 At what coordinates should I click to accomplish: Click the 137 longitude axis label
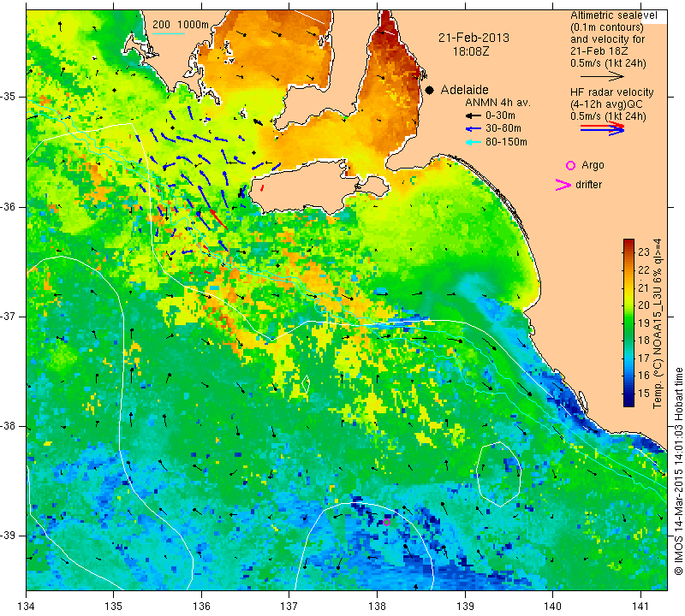coord(289,606)
